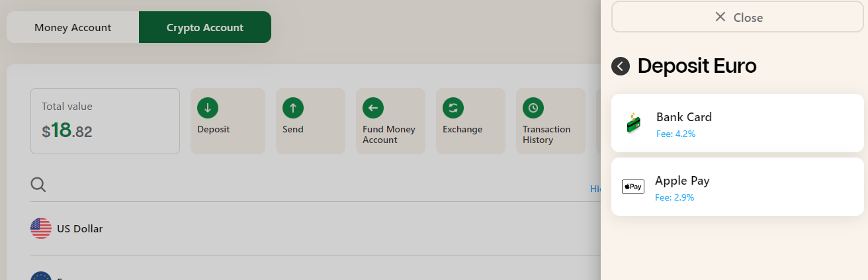Click the Fee: 4.2% text
The image size is (868, 280).
tap(675, 134)
